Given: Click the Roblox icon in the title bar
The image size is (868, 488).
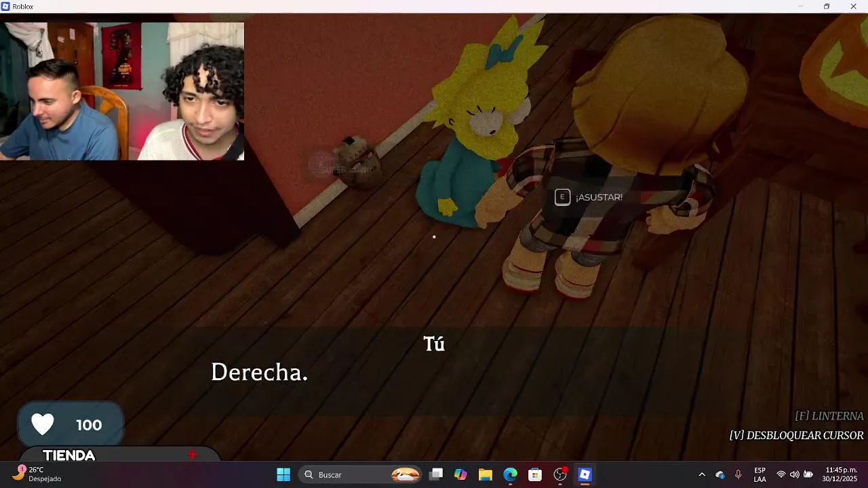Looking at the screenshot, I should coord(5,6).
